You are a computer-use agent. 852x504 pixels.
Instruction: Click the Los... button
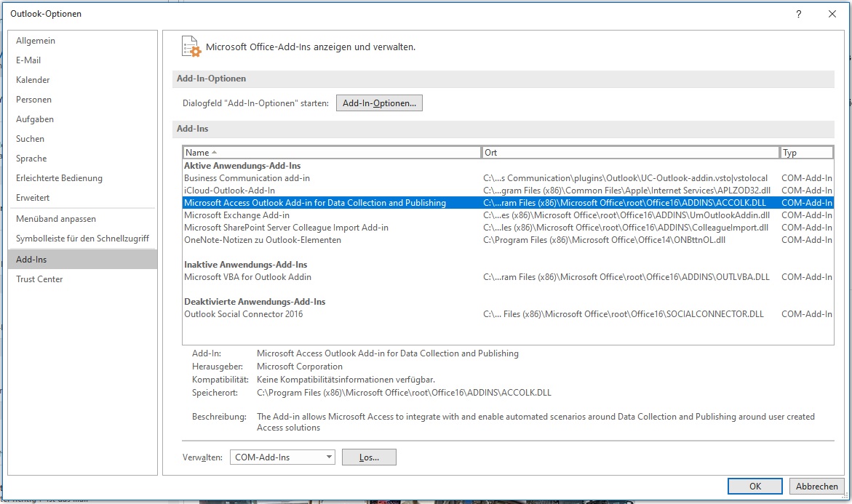coord(369,457)
